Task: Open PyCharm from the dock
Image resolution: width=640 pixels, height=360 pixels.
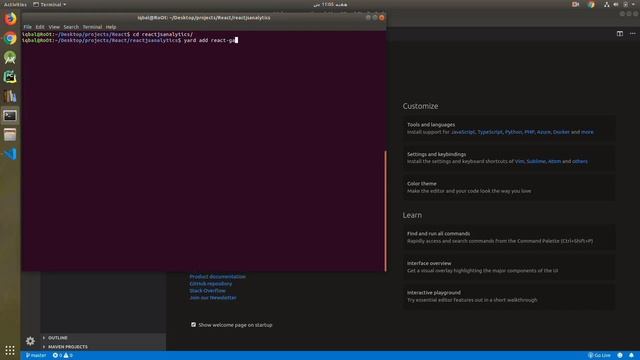Action: click(10, 77)
